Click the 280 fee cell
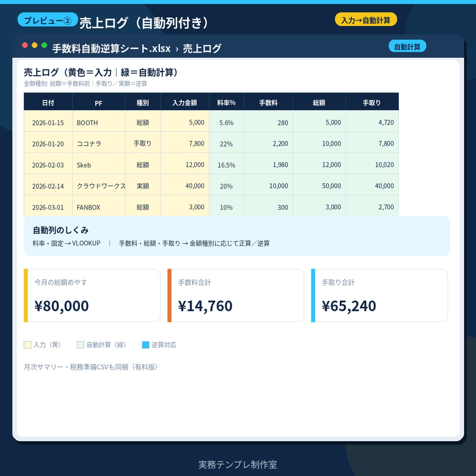The height and width of the screenshot is (476, 476). 268,121
